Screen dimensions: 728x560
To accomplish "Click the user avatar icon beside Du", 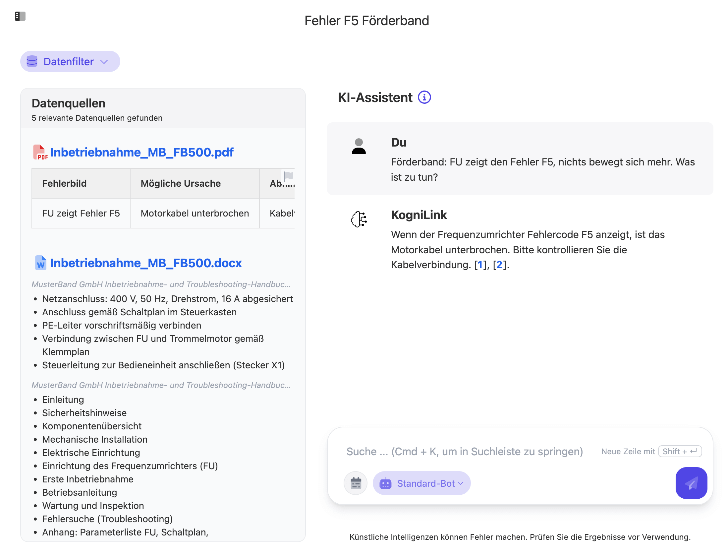I will (x=359, y=146).
